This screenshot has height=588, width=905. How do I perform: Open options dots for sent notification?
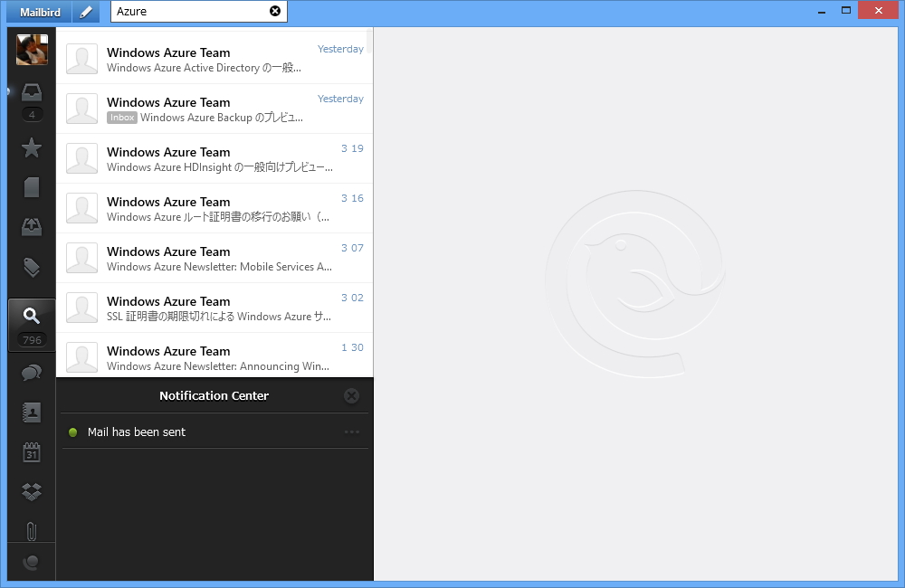point(351,432)
